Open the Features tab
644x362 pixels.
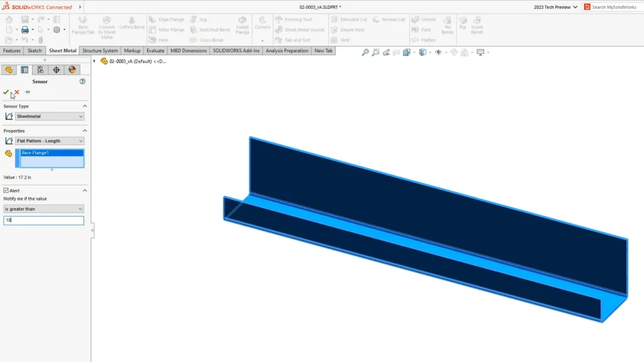click(x=12, y=50)
